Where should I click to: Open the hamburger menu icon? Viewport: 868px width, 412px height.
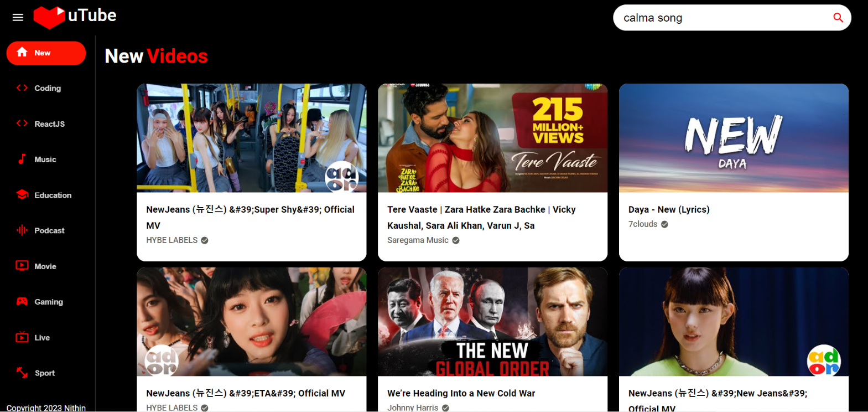click(18, 17)
